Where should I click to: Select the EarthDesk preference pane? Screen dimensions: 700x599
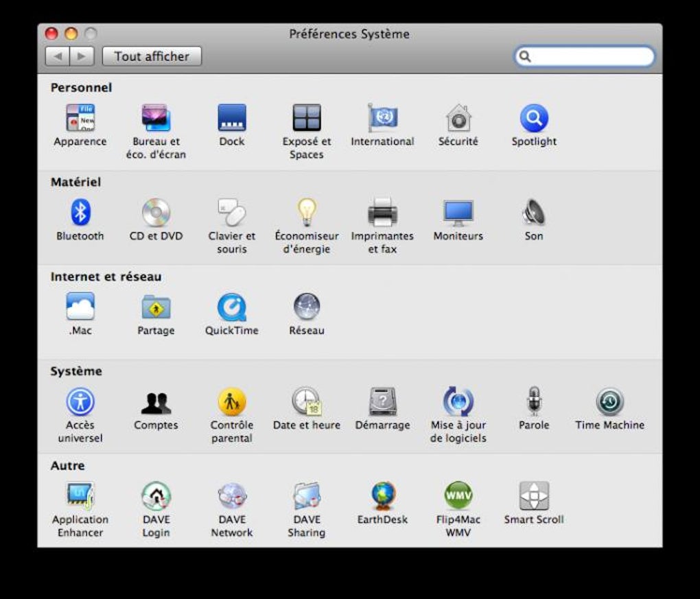(x=382, y=497)
